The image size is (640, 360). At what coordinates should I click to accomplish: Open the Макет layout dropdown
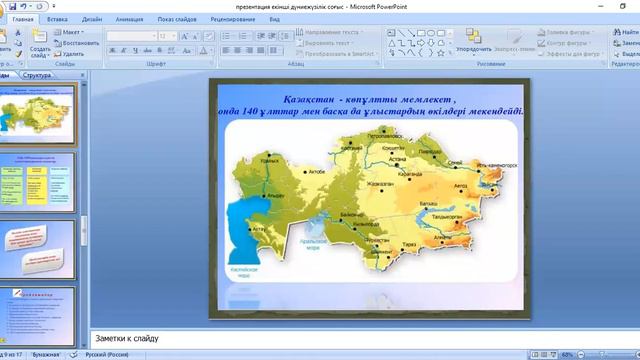point(69,32)
